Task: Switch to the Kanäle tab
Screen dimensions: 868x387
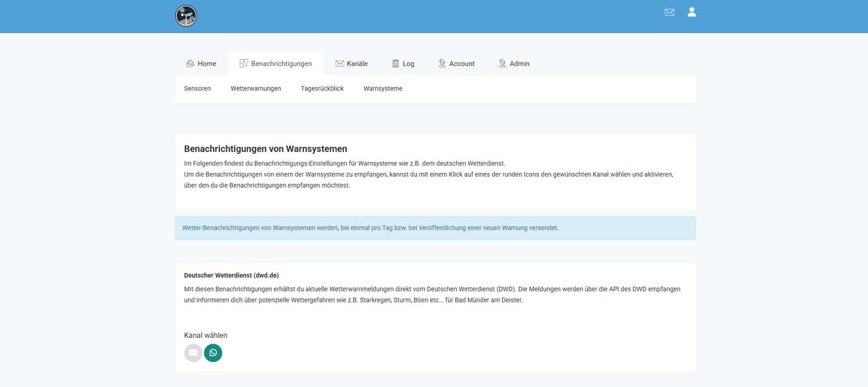Action: 351,64
